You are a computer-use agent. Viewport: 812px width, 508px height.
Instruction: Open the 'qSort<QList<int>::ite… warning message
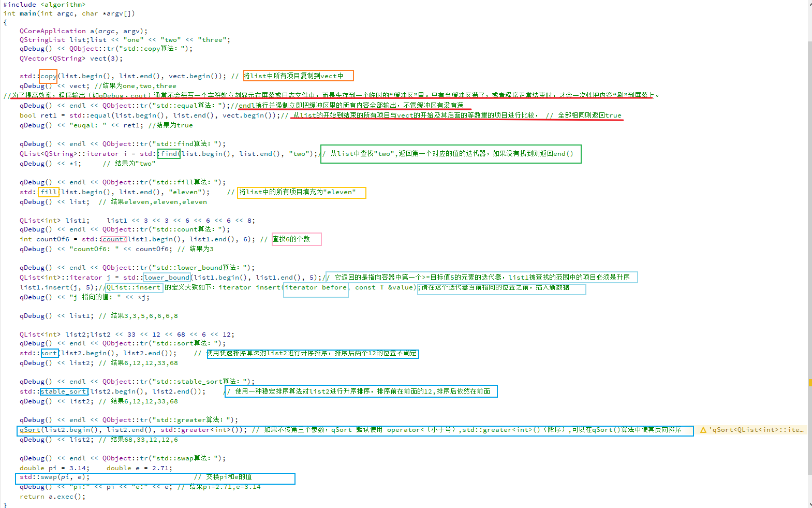click(756, 430)
